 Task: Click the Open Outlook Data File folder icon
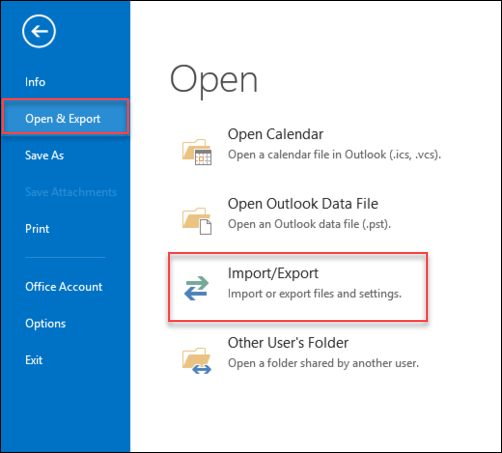[197, 221]
